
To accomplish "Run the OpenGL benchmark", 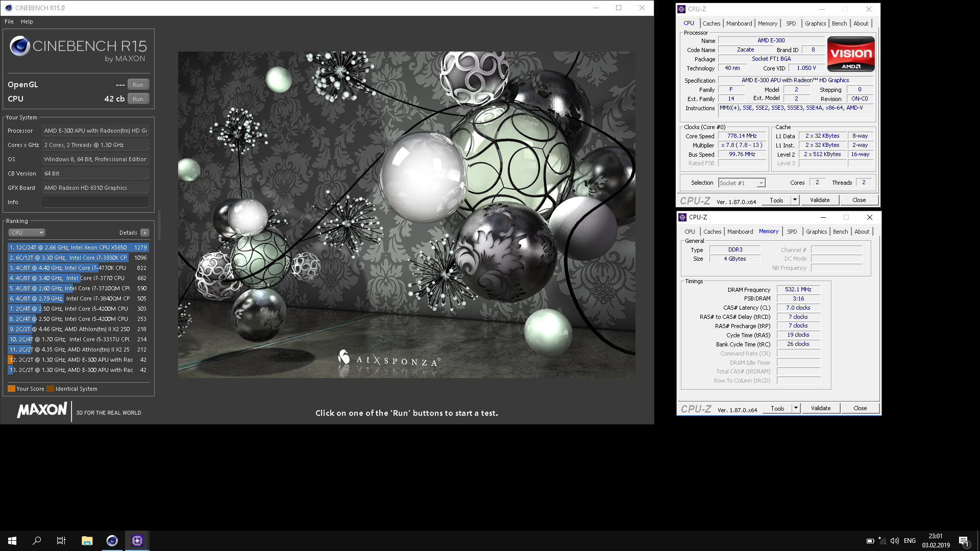I will (138, 85).
